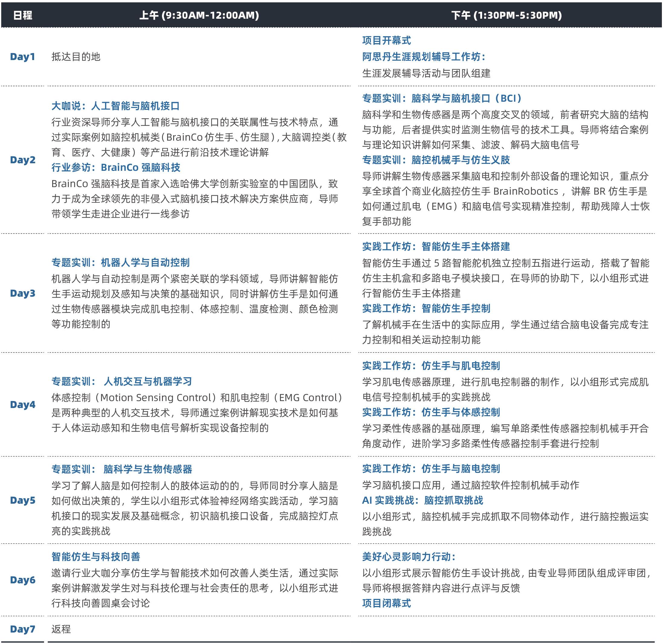This screenshot has height=644, width=664.
Task: Click line starting 导师讲解生物传感器采集脑电
Action: click(505, 176)
